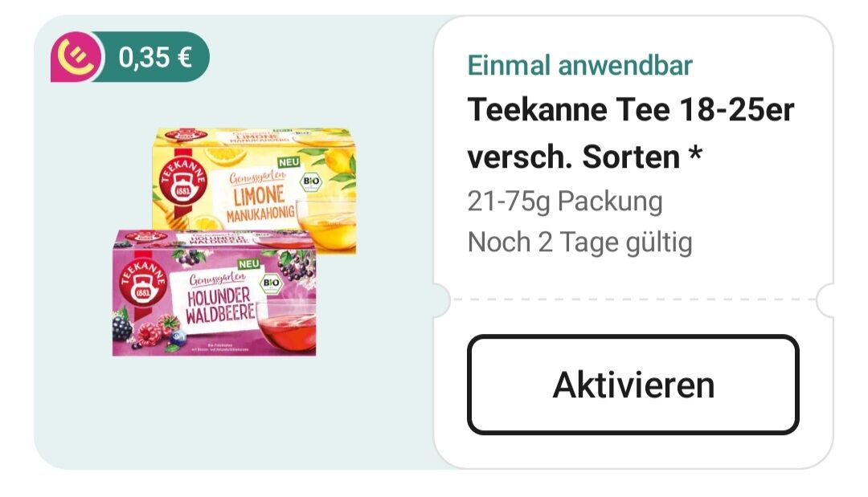This screenshot has width=868, height=497.
Task: Click the NEU badge on Limone box
Action: (x=289, y=162)
